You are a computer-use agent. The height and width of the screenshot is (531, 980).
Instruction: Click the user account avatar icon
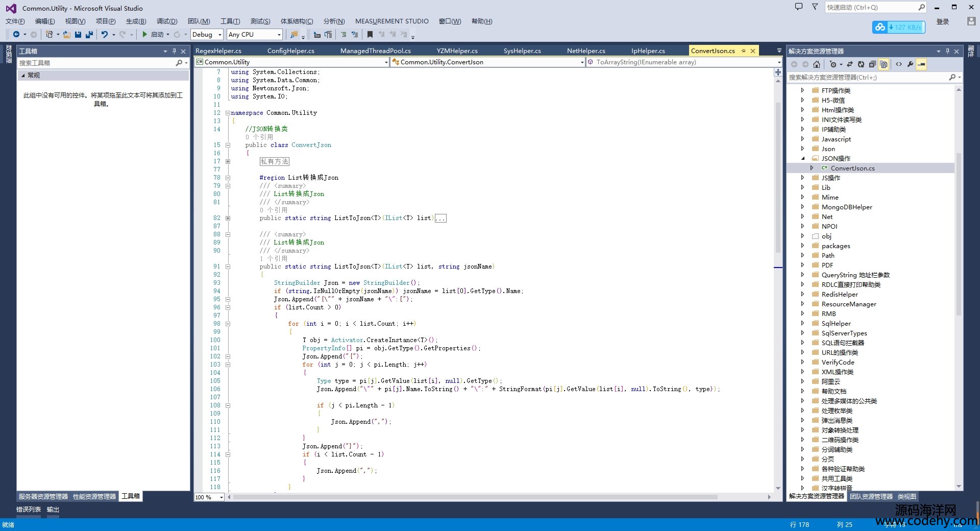(x=971, y=21)
